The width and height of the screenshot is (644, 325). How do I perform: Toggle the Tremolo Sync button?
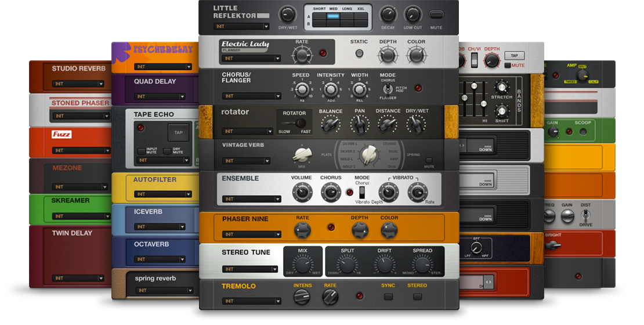[388, 297]
